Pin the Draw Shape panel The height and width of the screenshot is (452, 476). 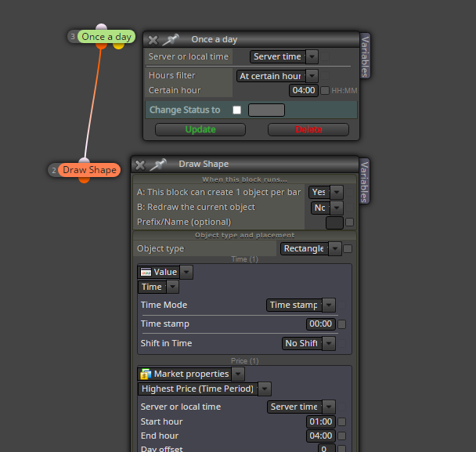pos(158,165)
